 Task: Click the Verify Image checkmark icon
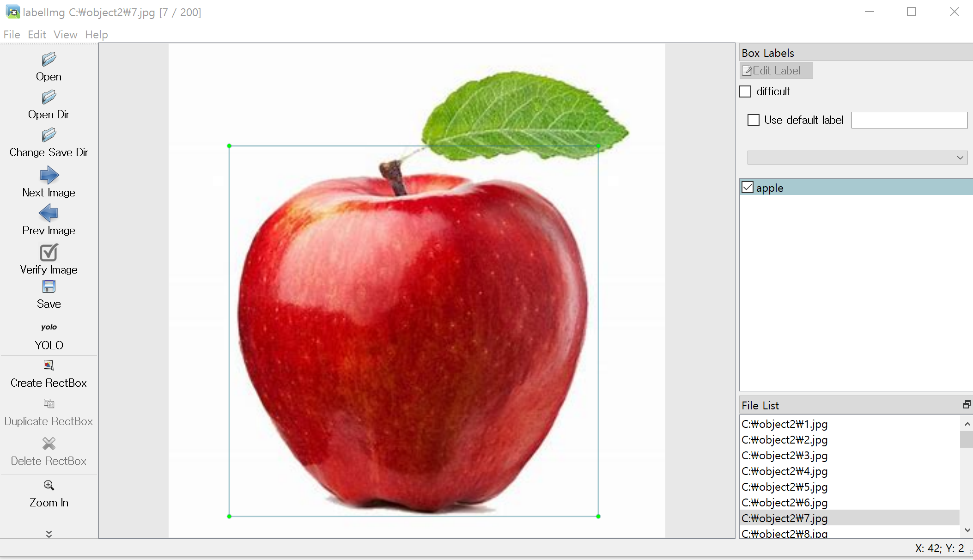(49, 253)
